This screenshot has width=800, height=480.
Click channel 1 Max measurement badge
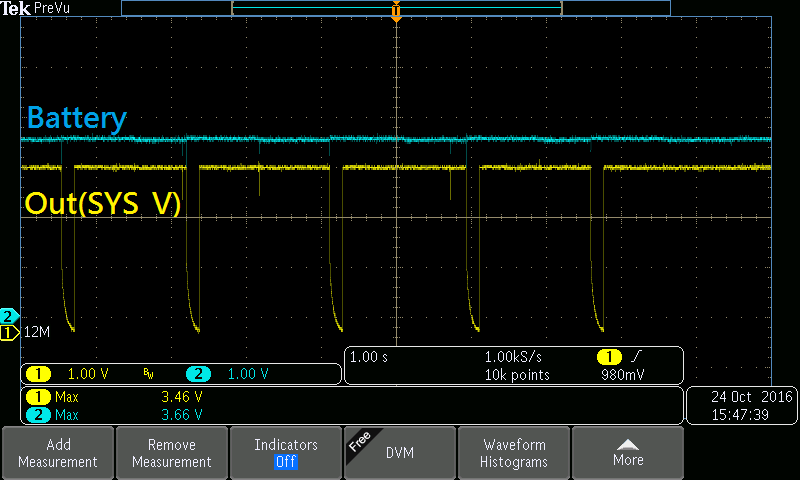pyautogui.click(x=38, y=397)
